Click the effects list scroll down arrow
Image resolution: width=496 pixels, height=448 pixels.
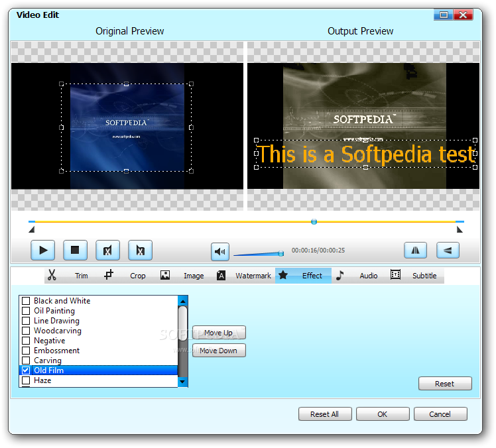tap(183, 382)
